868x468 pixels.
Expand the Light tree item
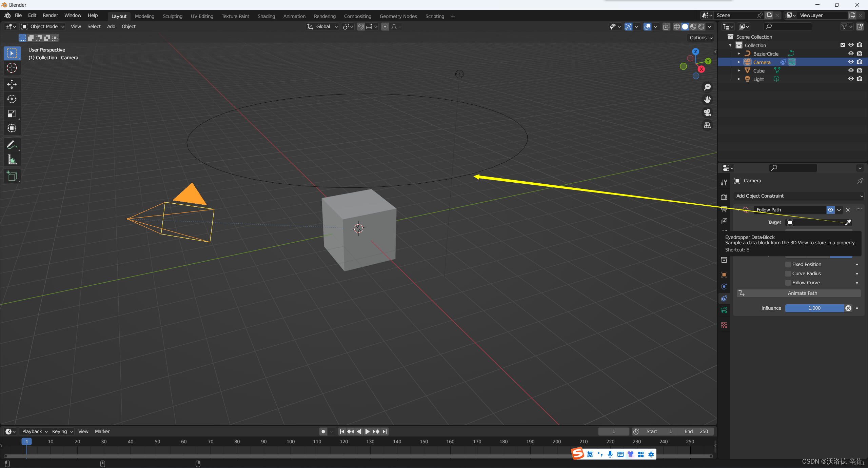click(x=739, y=79)
